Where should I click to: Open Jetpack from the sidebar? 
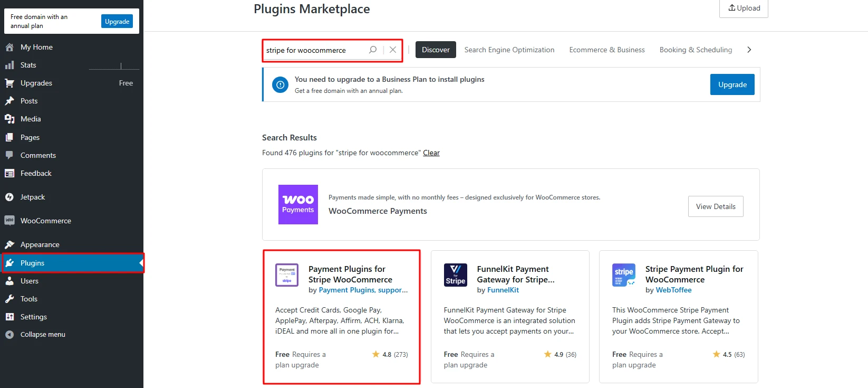(32, 197)
